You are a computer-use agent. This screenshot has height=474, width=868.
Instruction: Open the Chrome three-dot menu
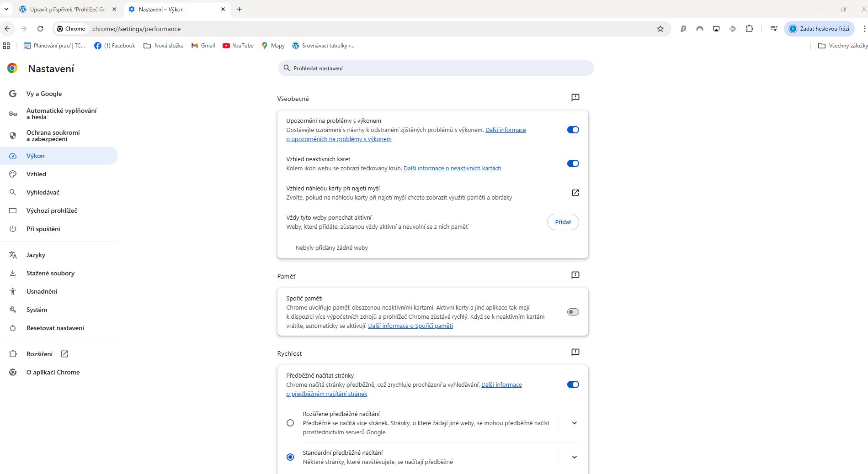864,29
